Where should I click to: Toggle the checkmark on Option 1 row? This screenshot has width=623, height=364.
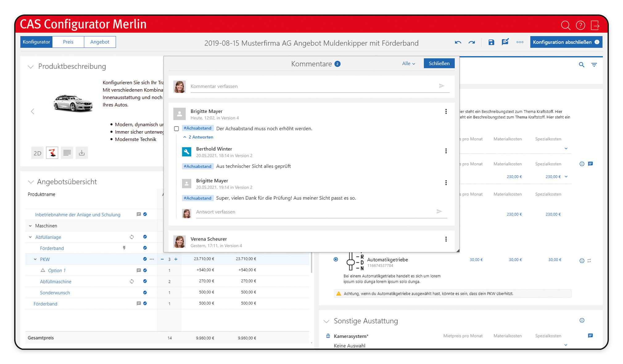145,270
